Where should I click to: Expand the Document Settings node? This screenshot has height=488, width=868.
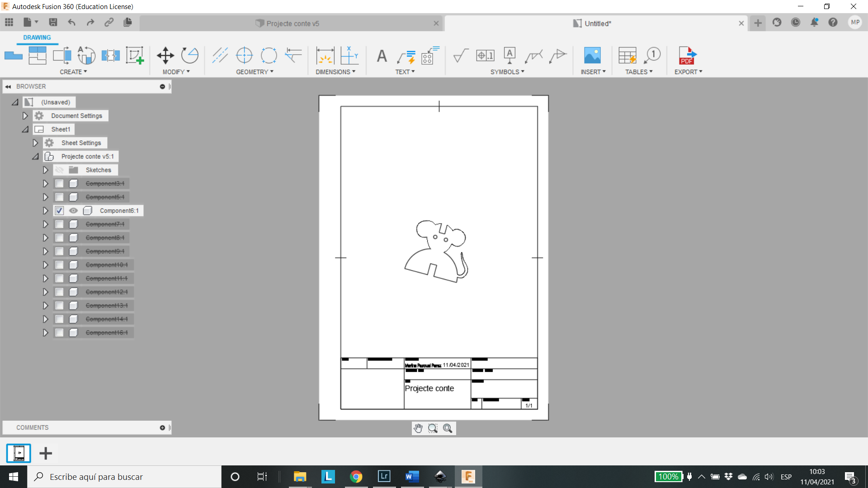click(x=24, y=116)
